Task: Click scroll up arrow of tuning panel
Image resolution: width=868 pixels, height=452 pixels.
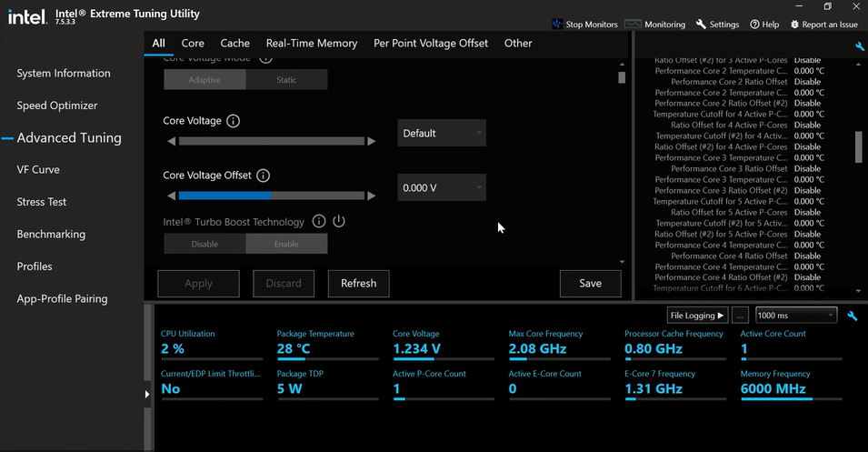Action: pyautogui.click(x=622, y=65)
